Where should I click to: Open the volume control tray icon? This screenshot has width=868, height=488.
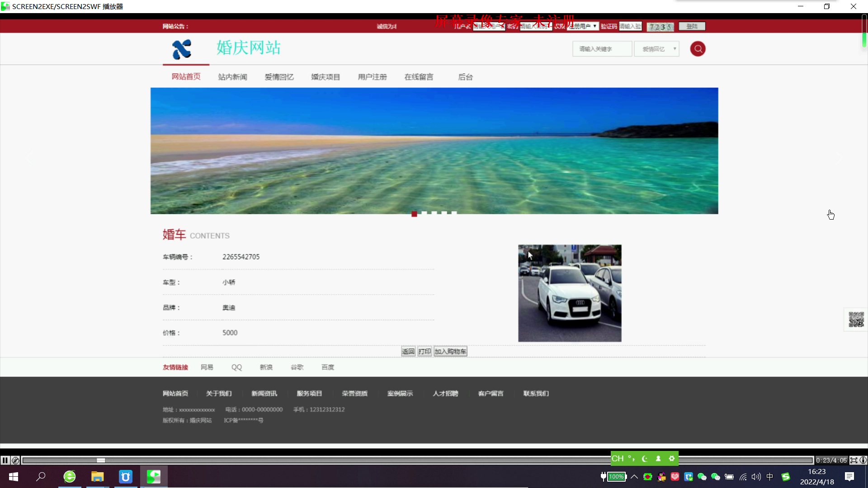point(756,477)
